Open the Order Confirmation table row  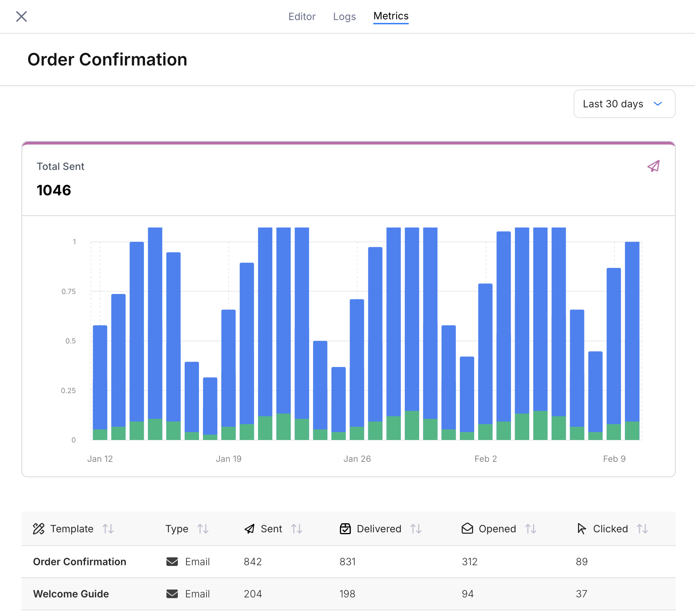pos(79,562)
